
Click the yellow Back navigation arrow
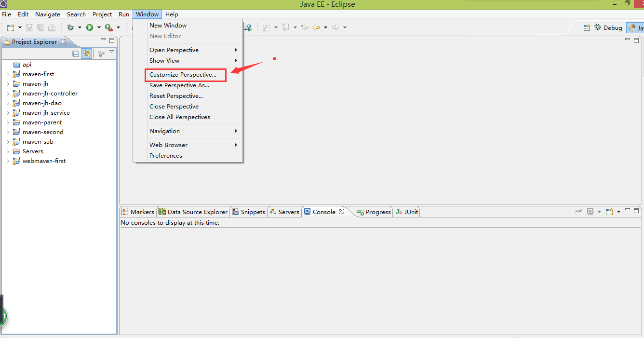coord(316,27)
